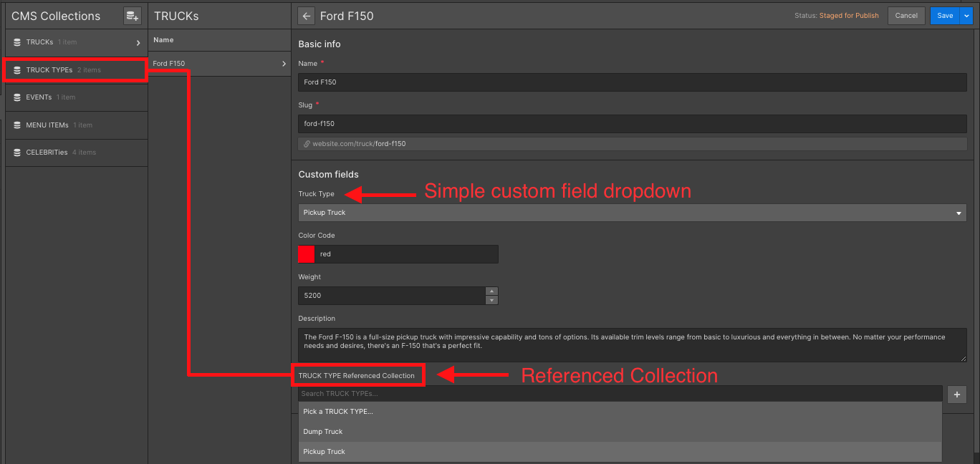Click the back arrow beside Ford F150
980x464 pixels.
307,16
